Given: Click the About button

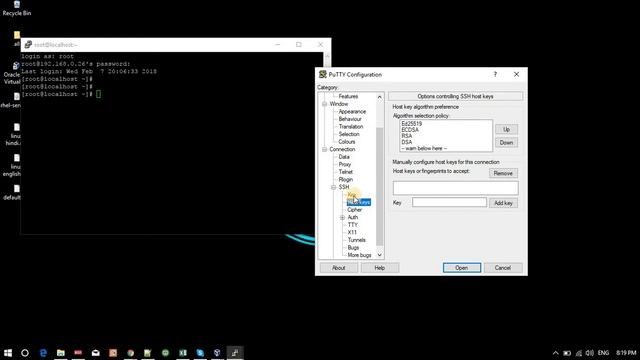Looking at the screenshot, I should (x=339, y=268).
